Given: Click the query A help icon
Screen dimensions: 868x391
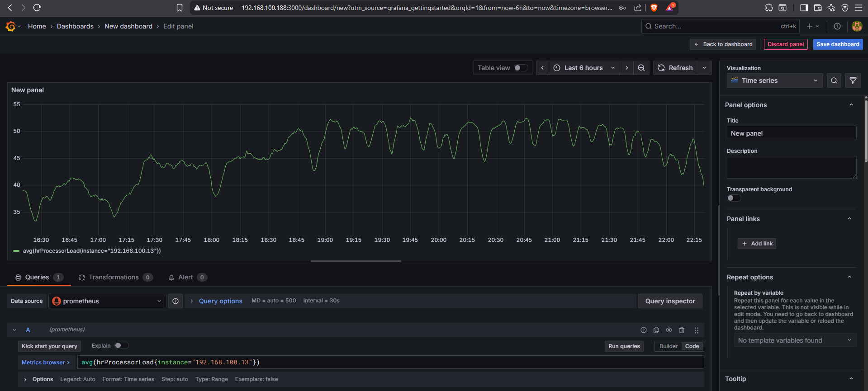Looking at the screenshot, I should click(x=644, y=330).
